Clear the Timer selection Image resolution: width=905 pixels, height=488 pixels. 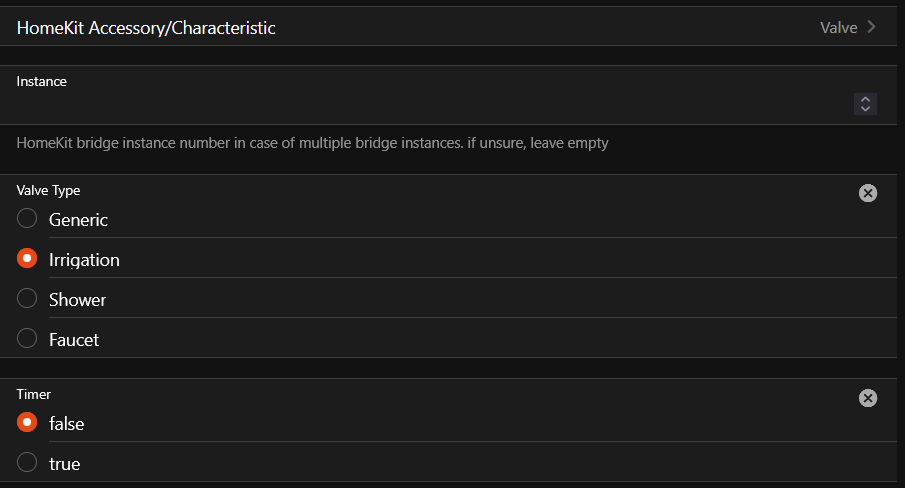pyautogui.click(x=867, y=398)
